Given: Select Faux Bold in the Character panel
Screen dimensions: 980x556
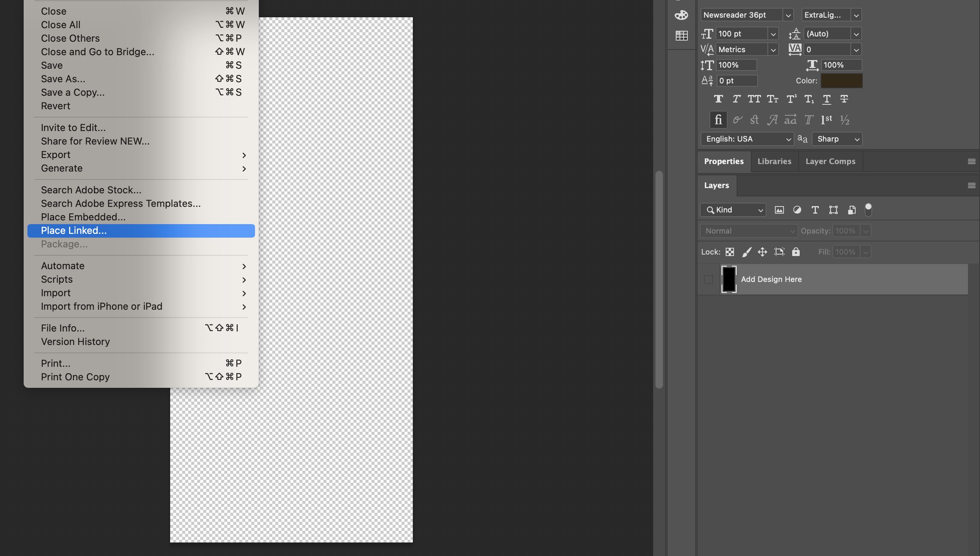Looking at the screenshot, I should pos(718,99).
